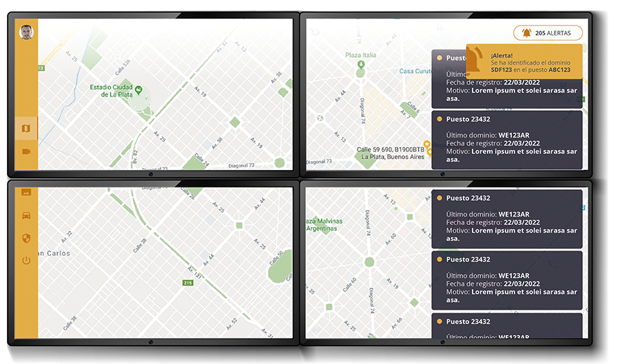This screenshot has width=620, height=364.
Task: Select the bottommost partially visible Puesto card
Action: pyautogui.click(x=506, y=328)
